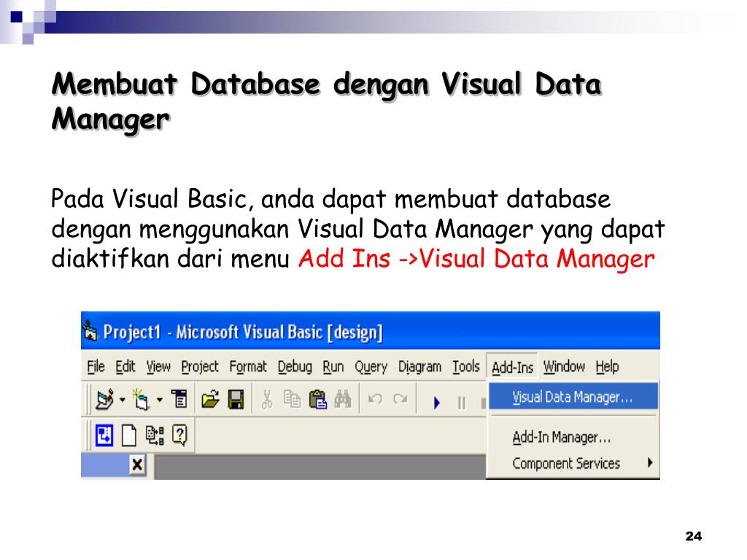The width and height of the screenshot is (747, 560).
Task: Click the Save Project floppy icon
Action: click(236, 399)
